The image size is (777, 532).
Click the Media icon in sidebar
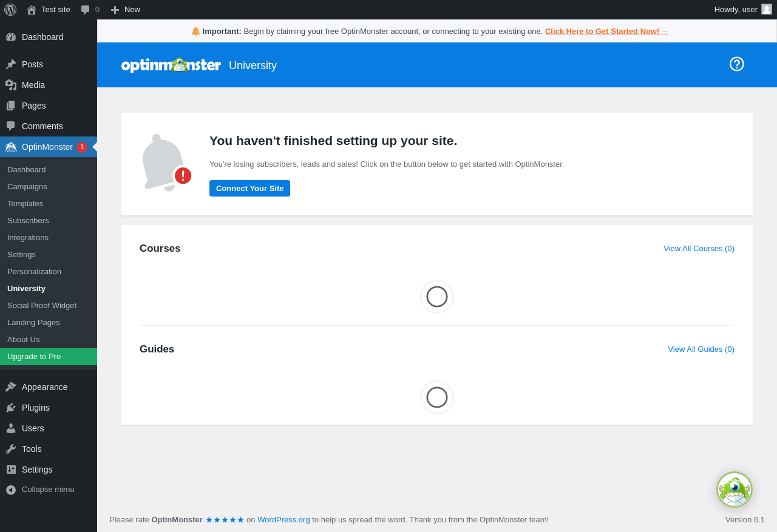[11, 85]
